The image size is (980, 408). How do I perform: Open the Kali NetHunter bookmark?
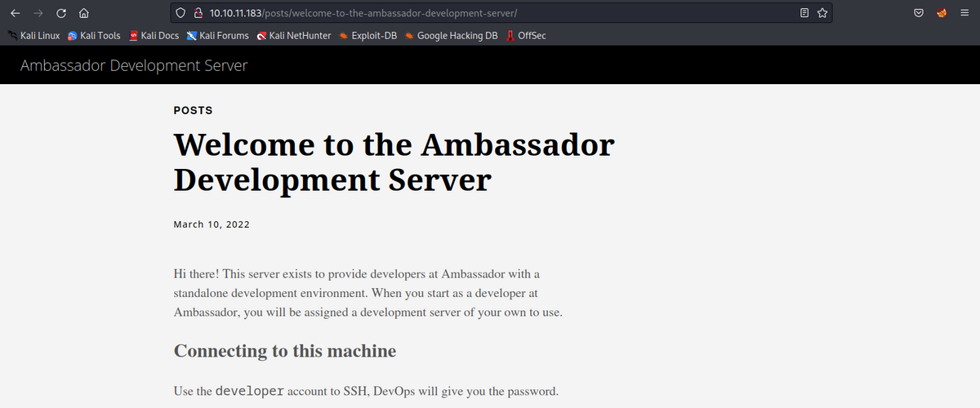pyautogui.click(x=293, y=36)
